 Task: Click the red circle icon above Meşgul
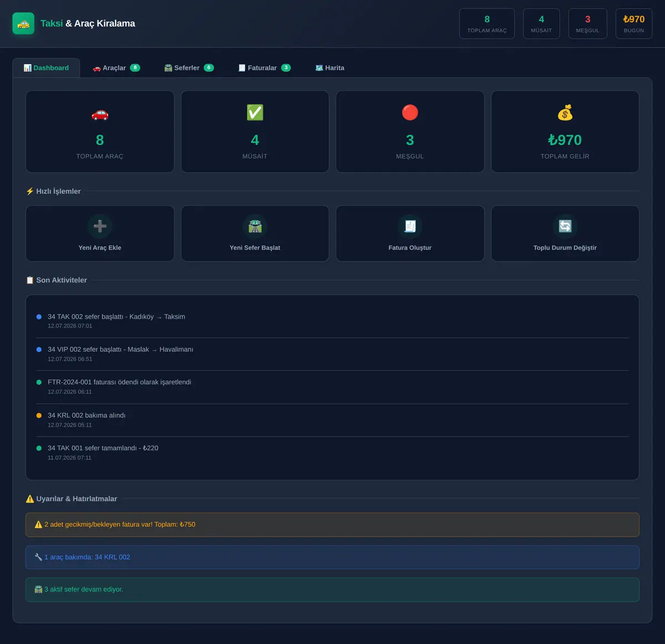click(x=410, y=113)
